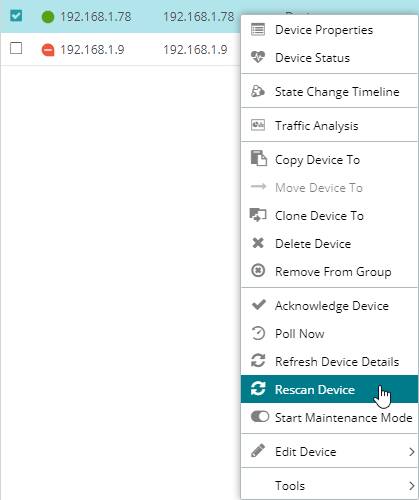Click the Copy Device To icon

(259, 158)
